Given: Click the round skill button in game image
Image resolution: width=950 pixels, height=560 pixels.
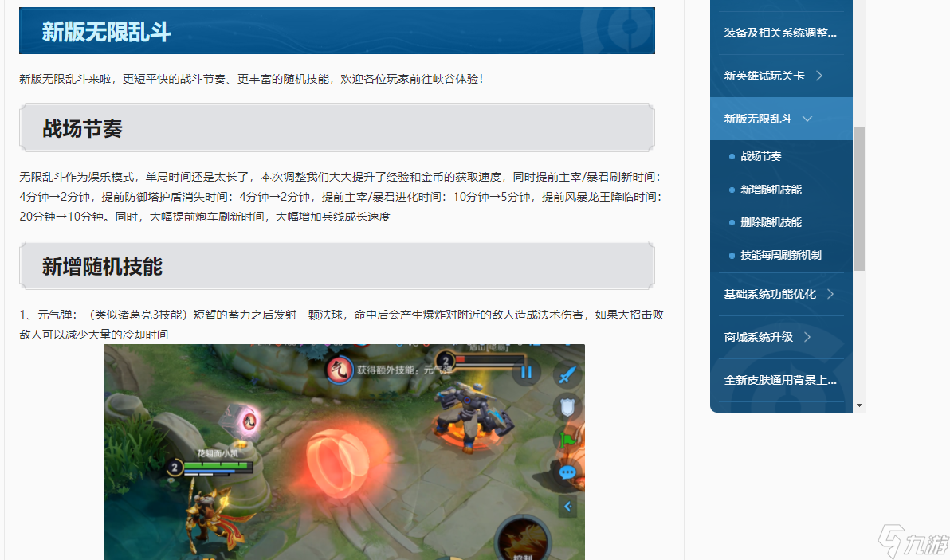Looking at the screenshot, I should tap(523, 538).
